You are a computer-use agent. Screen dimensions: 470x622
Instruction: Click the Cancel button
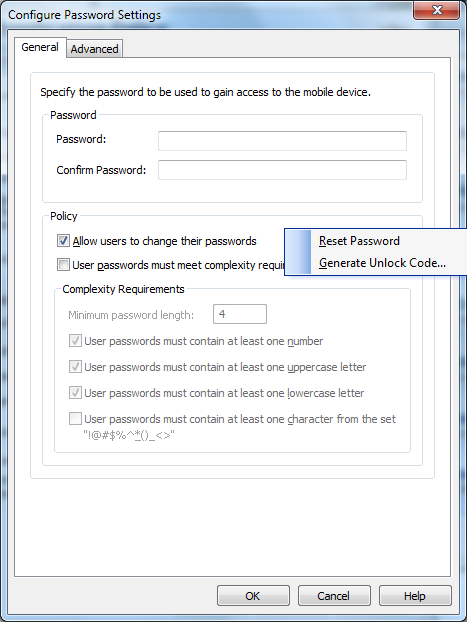coord(334,596)
